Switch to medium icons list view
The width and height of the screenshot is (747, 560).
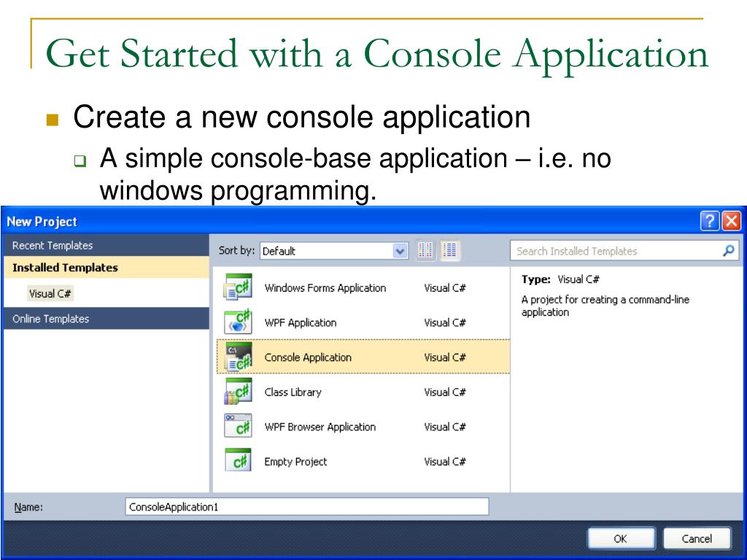pos(449,250)
